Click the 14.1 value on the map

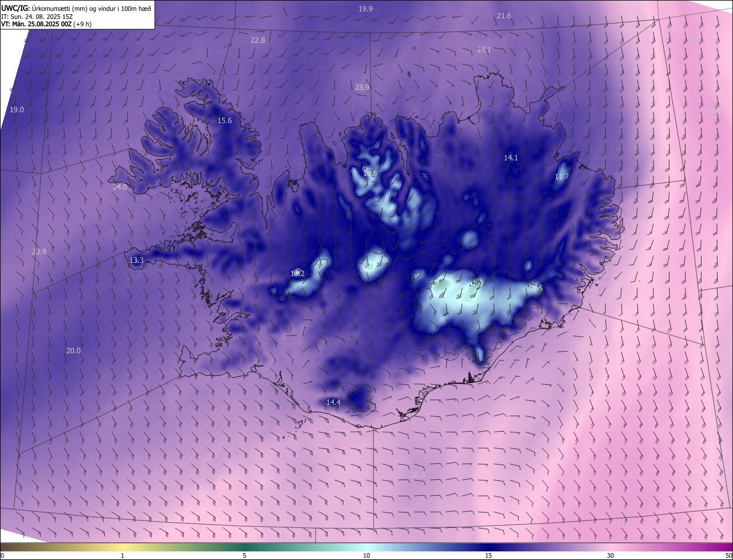point(510,157)
